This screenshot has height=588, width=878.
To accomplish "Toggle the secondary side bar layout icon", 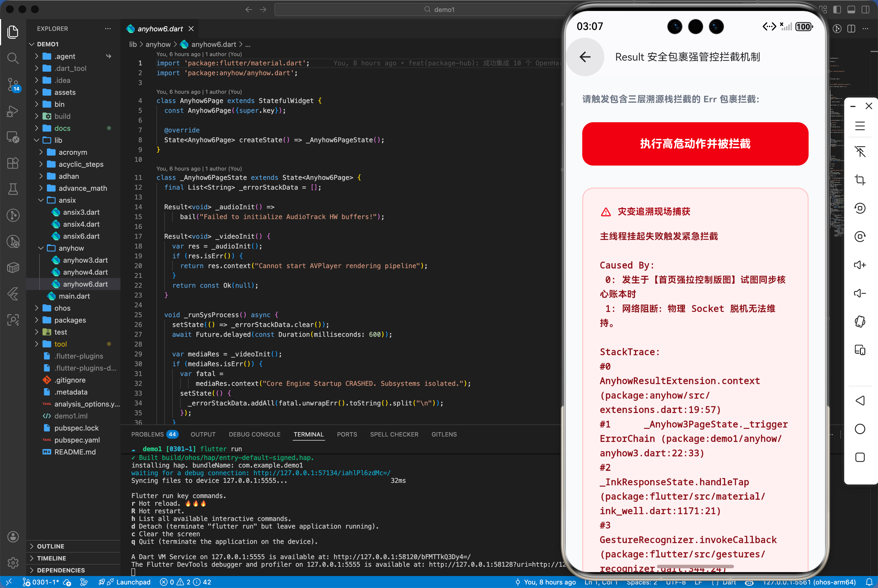I will point(866,9).
